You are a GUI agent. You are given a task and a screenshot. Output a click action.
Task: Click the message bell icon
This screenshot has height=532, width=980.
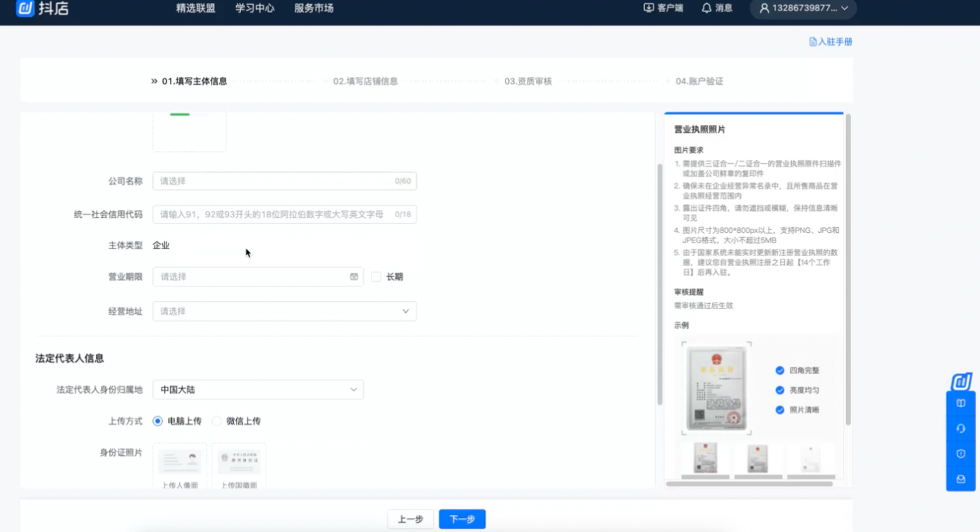[x=706, y=8]
